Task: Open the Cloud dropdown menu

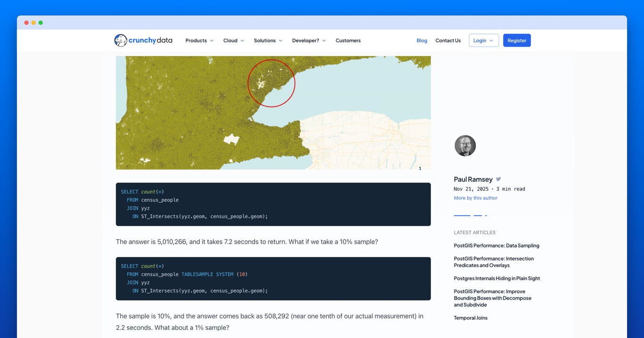Action: click(233, 41)
